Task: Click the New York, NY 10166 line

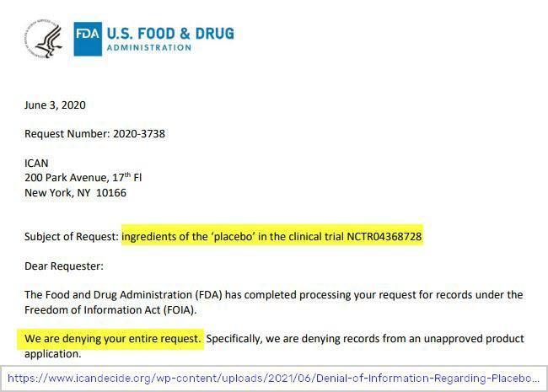Action: (x=76, y=193)
